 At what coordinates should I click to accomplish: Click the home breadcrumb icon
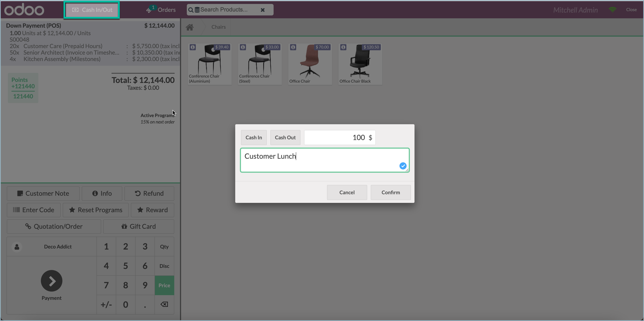(190, 27)
